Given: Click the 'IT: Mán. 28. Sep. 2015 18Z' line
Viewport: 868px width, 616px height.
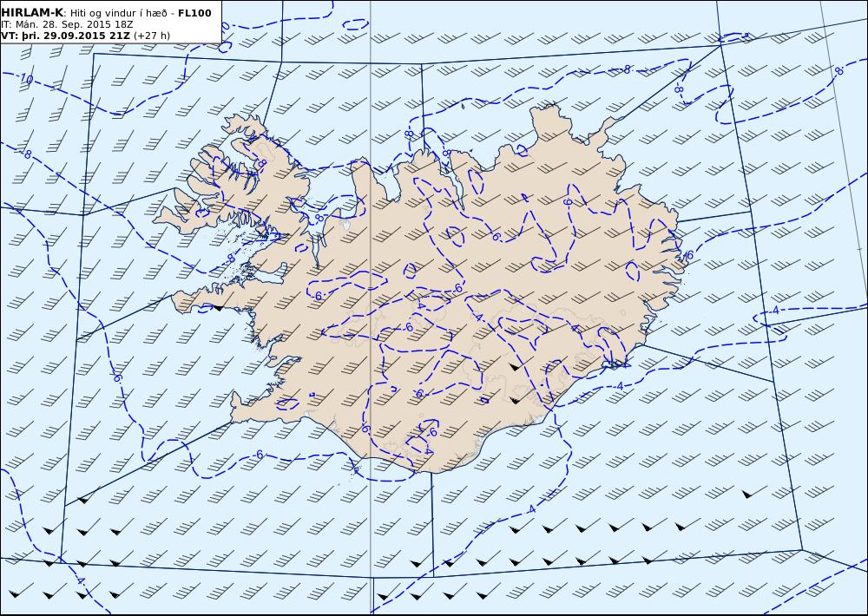Looking at the screenshot, I should [x=67, y=24].
